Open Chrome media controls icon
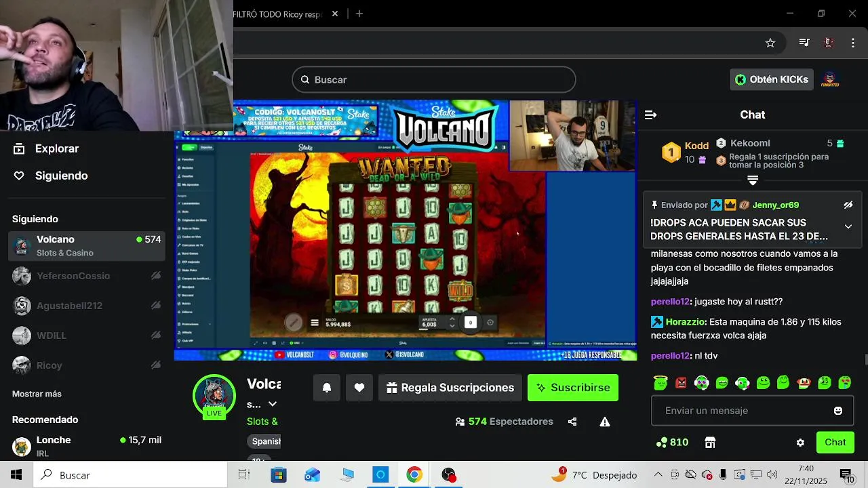This screenshot has height=488, width=868. pyautogui.click(x=804, y=43)
